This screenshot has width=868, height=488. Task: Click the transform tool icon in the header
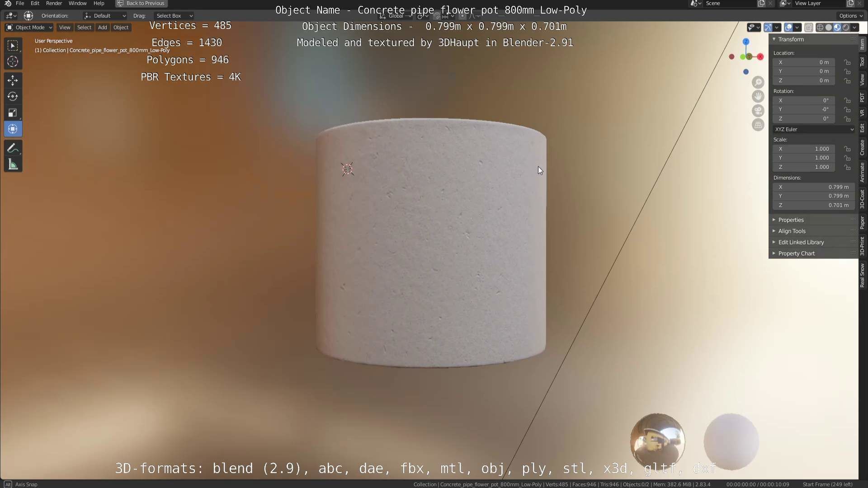(x=28, y=16)
